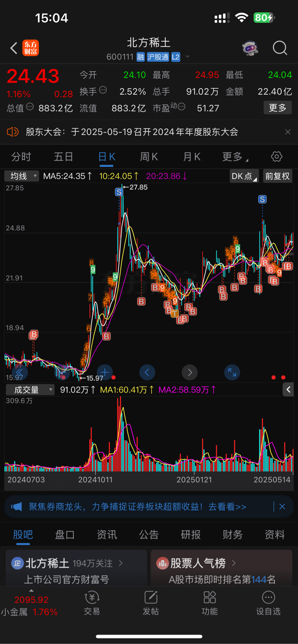Tap the L2 level badge
Image resolution: width=298 pixels, height=644 pixels.
tap(176, 57)
